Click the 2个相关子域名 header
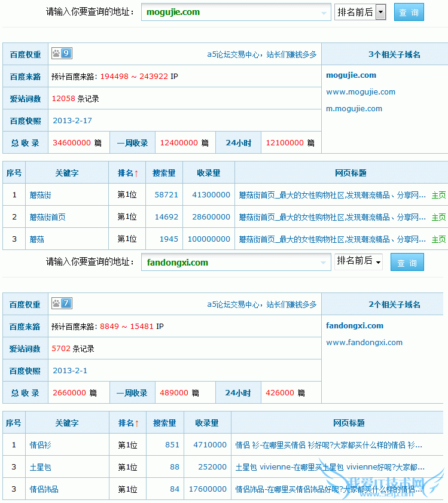The height and width of the screenshot is (503, 448). coord(394,304)
